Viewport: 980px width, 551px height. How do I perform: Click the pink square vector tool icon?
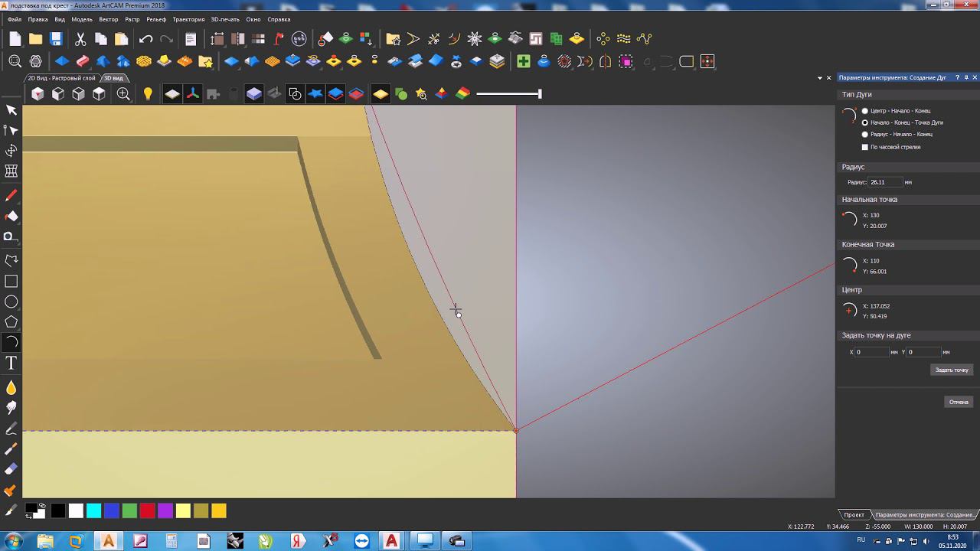(626, 61)
